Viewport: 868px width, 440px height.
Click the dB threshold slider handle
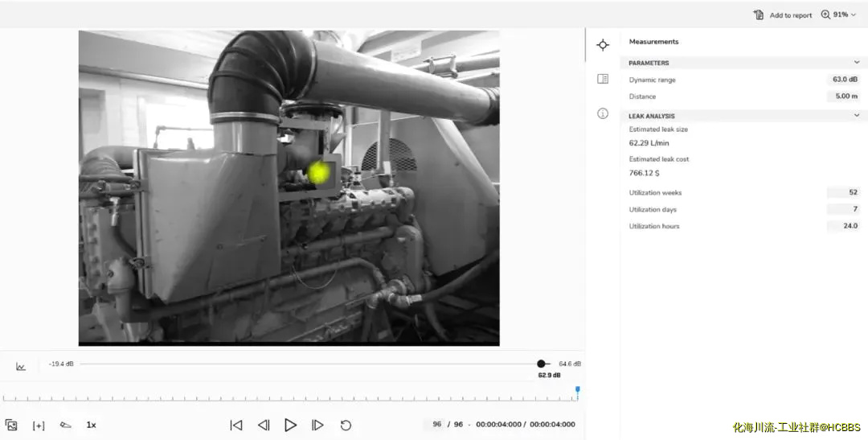point(542,364)
